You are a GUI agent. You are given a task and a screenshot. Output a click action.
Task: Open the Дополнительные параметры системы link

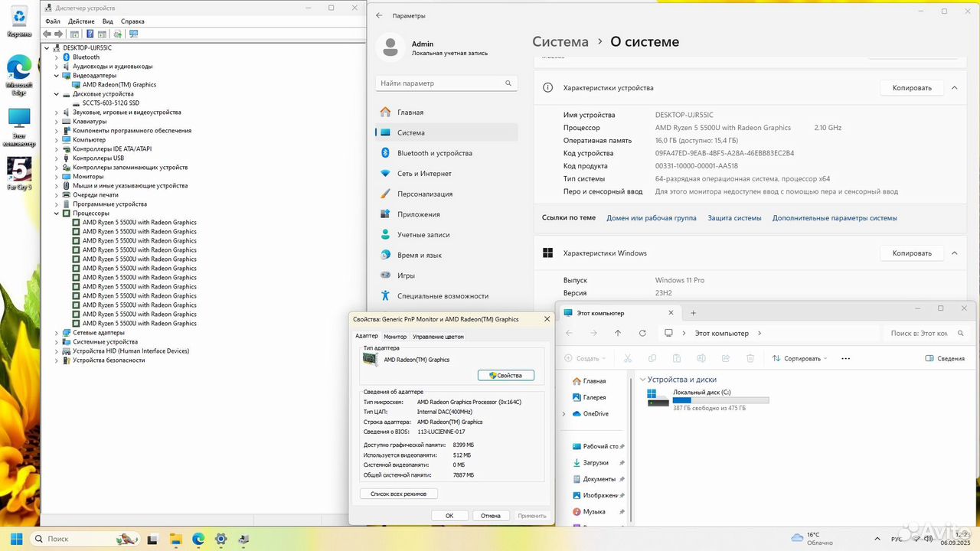(x=835, y=218)
